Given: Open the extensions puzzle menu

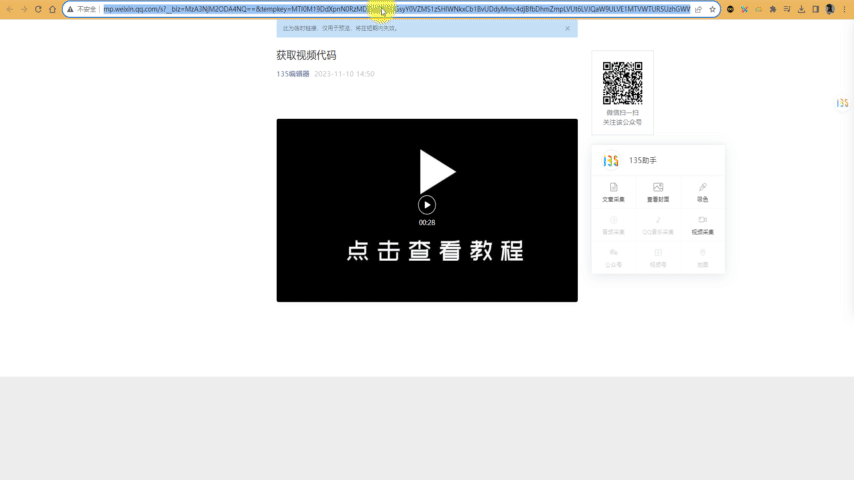Looking at the screenshot, I should point(773,9).
